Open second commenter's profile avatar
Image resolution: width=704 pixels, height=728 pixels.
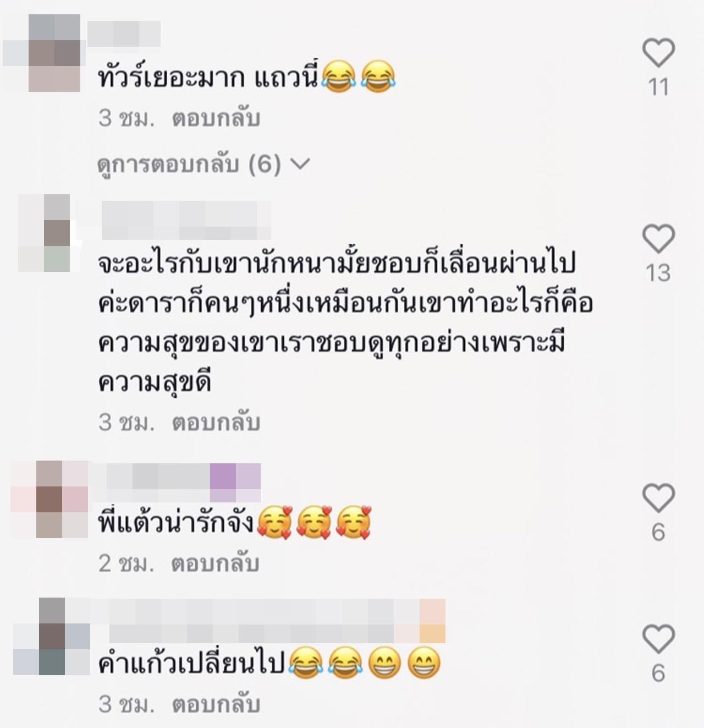click(x=44, y=233)
